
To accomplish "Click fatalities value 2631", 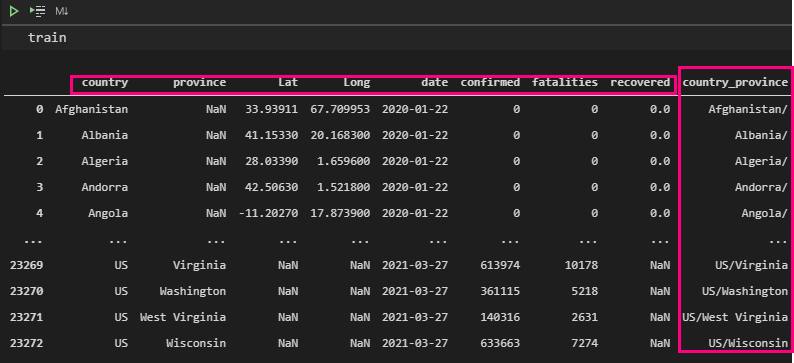I will 584,317.
